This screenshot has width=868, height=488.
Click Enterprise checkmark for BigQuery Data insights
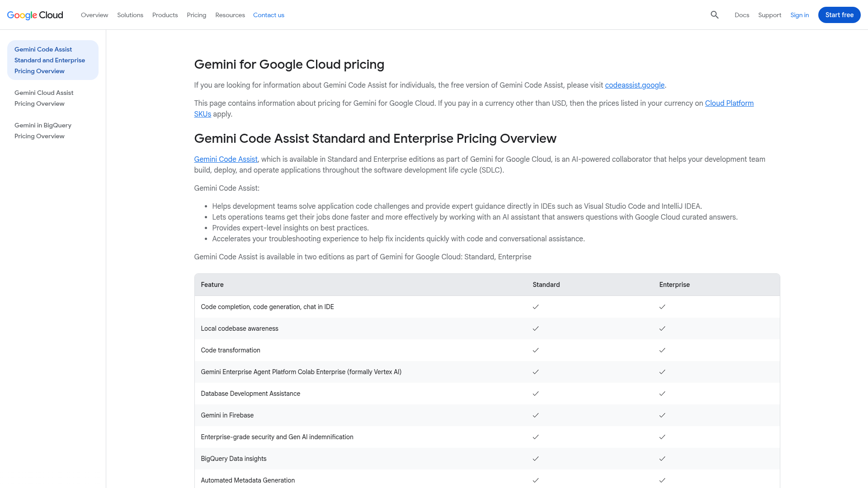662,459
